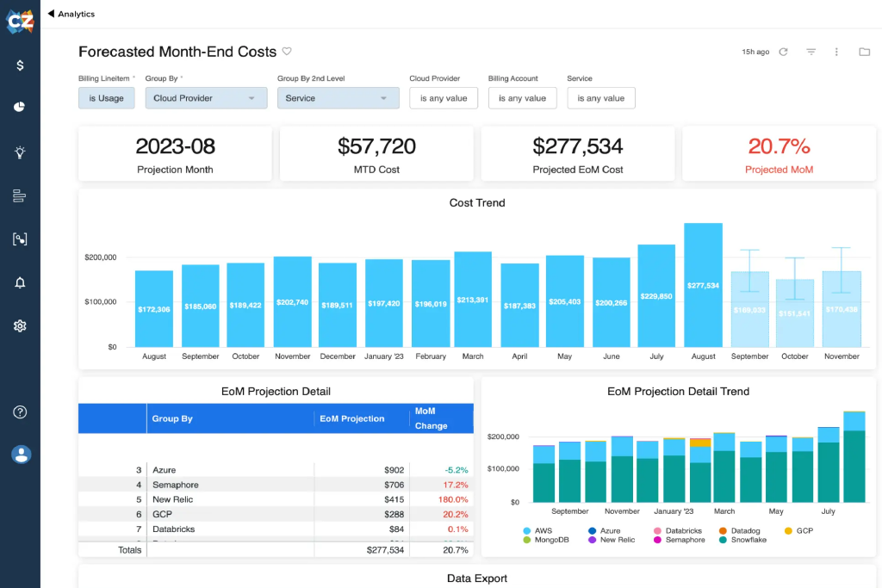The image size is (882, 588).
Task: Open the three-dot options menu
Action: [x=836, y=52]
